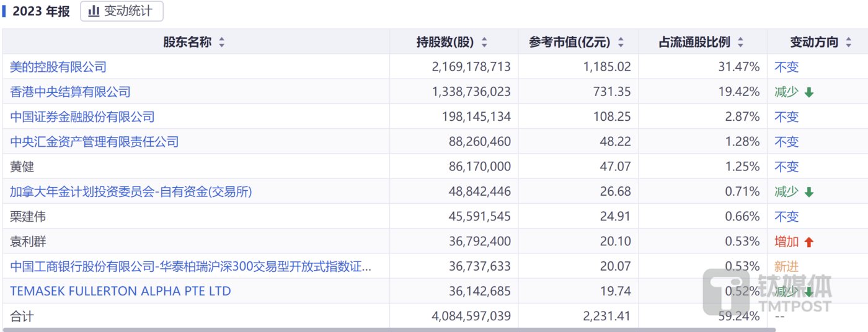The width and height of the screenshot is (868, 332).
Task: Open the 中国工商银行-华泰柏瑞沪深300 link
Action: tap(191, 266)
